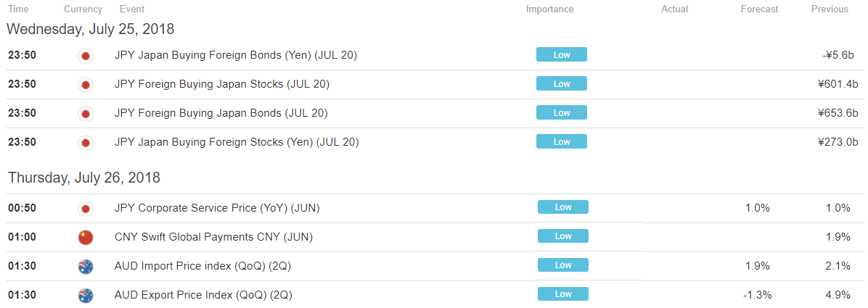868x308 pixels.
Task: Click Japan flag beside Japan Buying Foreign Bonds
Action: [x=86, y=56]
